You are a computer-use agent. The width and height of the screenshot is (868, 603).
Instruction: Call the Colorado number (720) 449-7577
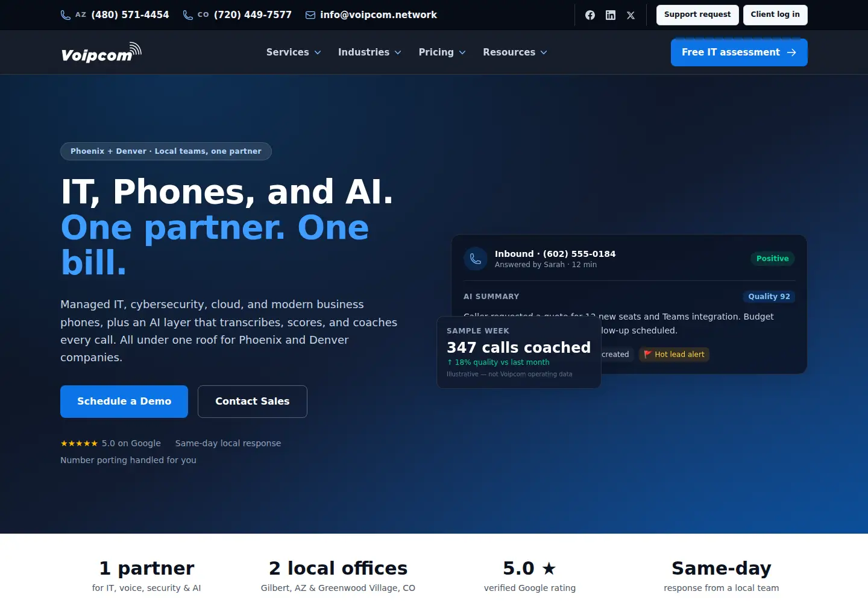tap(253, 15)
